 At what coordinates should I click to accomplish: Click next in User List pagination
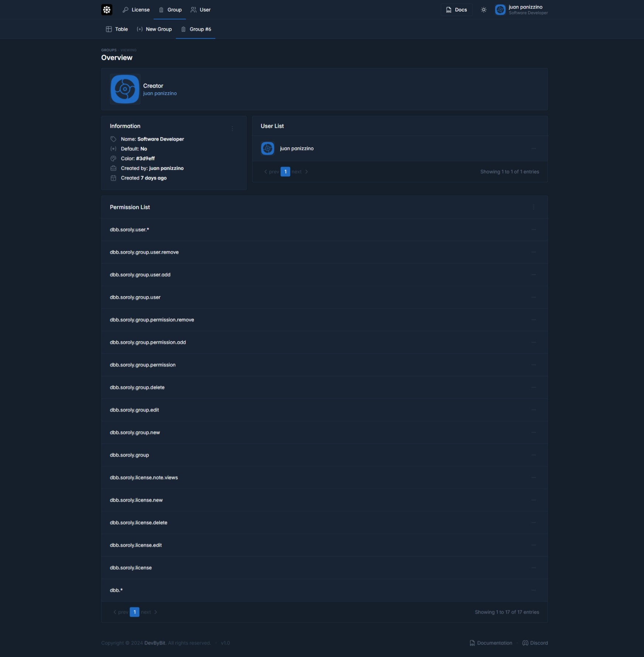pos(300,172)
